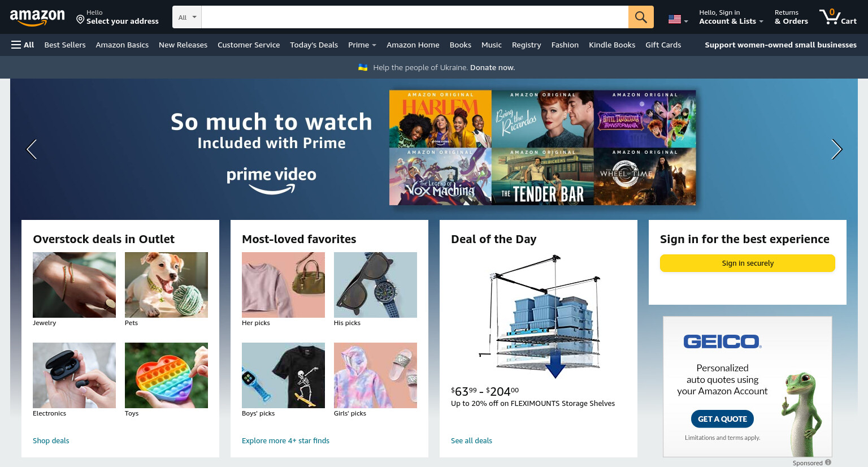The image size is (868, 467).
Task: Go to Amazon Home section
Action: pyautogui.click(x=413, y=45)
